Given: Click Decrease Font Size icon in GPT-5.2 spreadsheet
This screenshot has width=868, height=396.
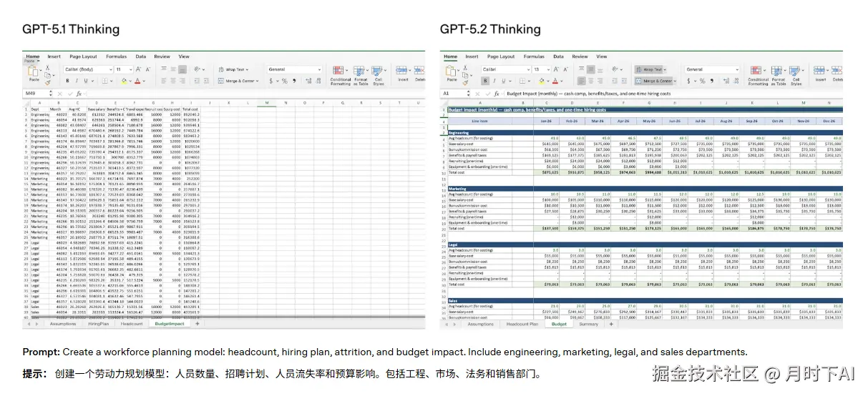Looking at the screenshot, I should click(x=566, y=69).
